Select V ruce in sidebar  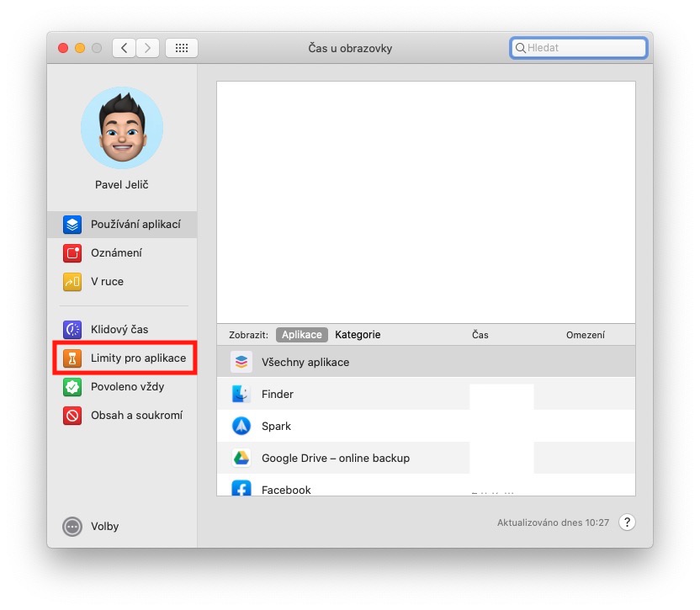(x=122, y=282)
